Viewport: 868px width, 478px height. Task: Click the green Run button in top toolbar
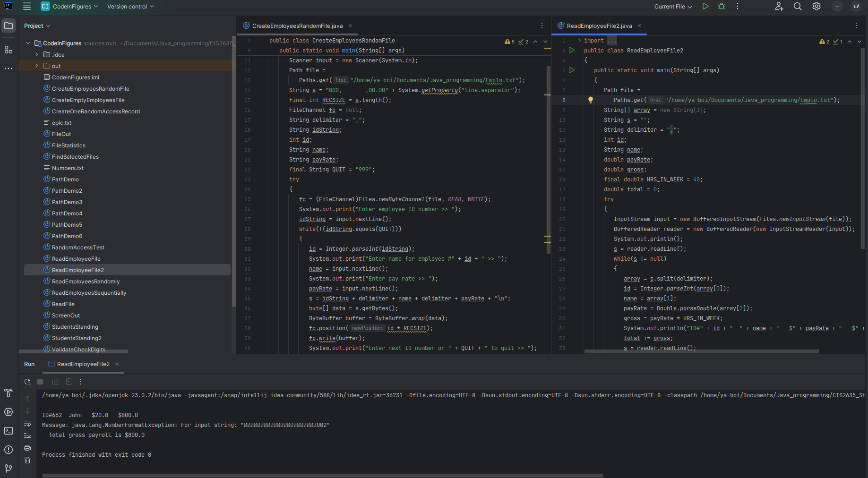(705, 7)
